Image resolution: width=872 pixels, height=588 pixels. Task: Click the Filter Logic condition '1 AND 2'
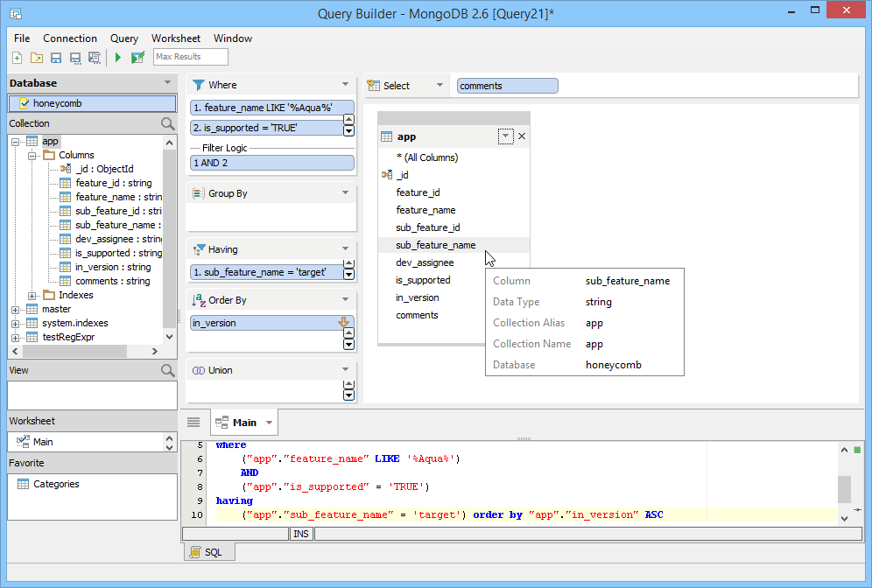click(271, 162)
